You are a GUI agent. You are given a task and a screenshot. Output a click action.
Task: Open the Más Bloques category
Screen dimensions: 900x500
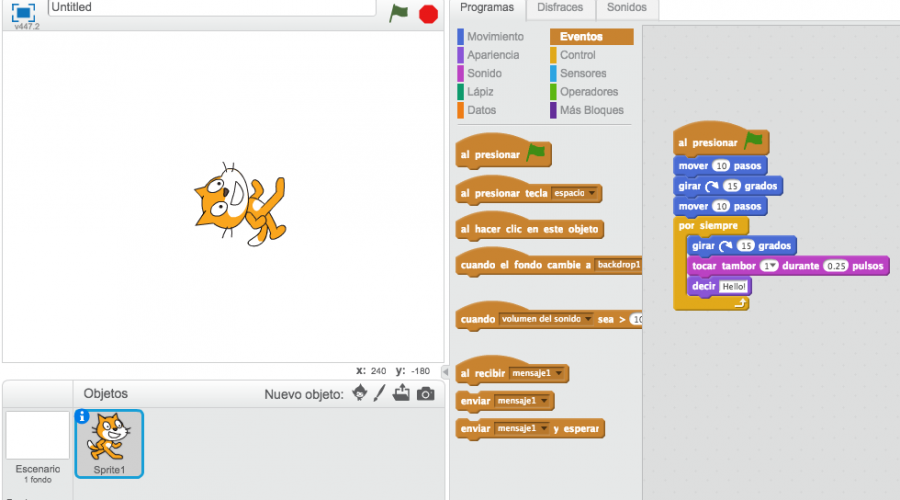point(591,110)
